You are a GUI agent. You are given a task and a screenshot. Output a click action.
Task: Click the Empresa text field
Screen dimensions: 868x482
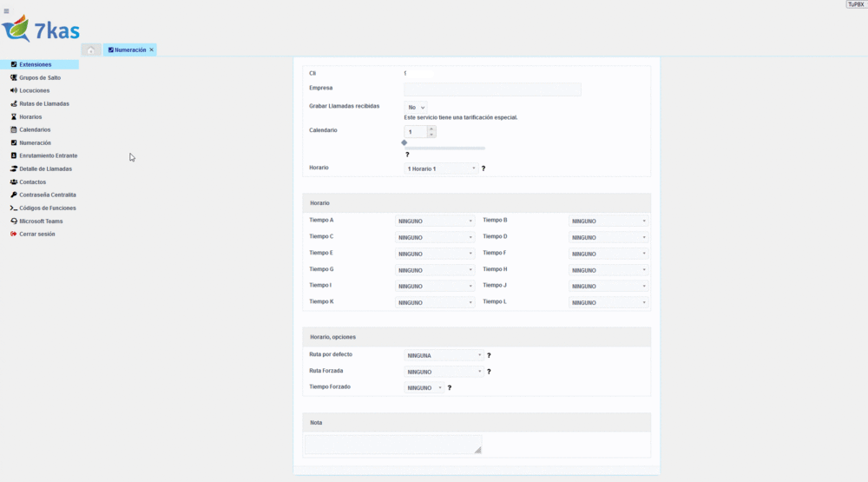pos(493,89)
